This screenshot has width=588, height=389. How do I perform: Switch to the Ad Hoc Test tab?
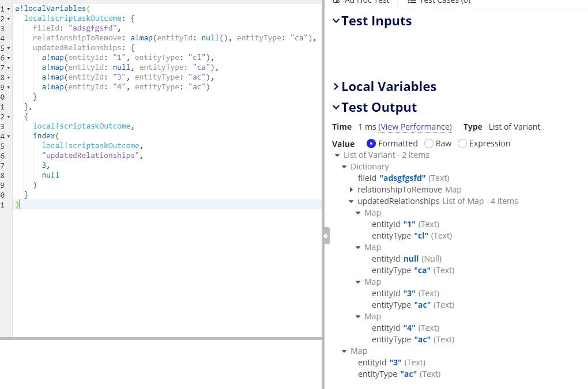[361, 2]
